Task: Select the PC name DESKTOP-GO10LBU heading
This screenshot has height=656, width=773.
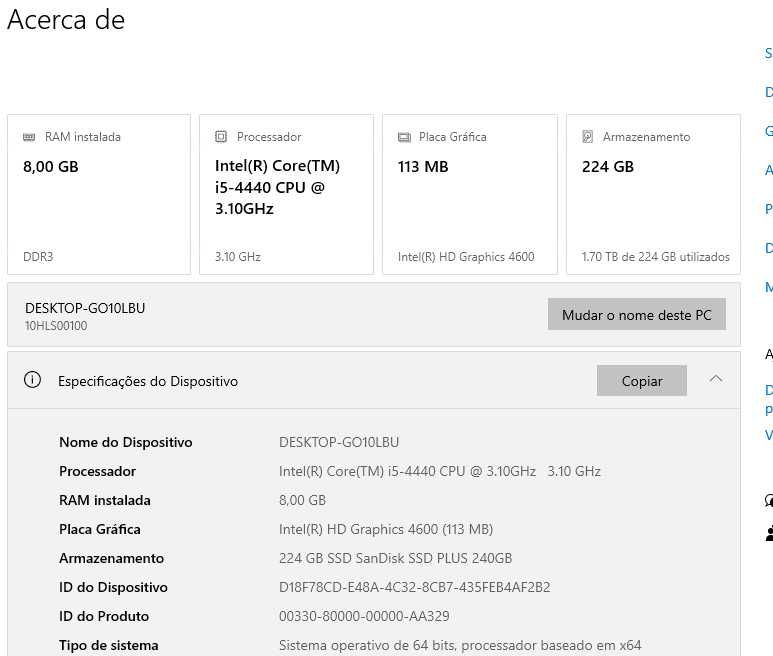Action: click(x=85, y=309)
